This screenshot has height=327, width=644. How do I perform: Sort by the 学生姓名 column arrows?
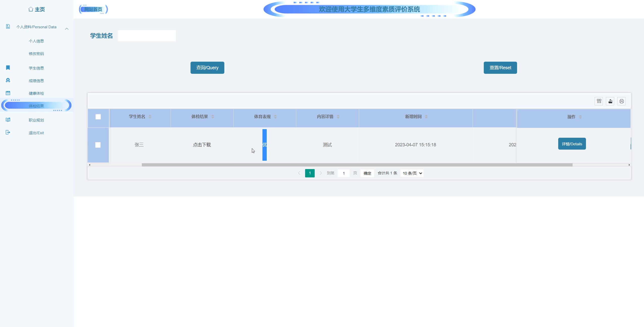(x=150, y=117)
